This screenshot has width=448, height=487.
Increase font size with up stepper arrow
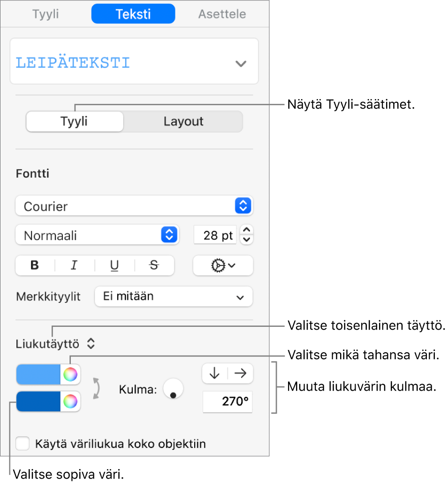[247, 230]
